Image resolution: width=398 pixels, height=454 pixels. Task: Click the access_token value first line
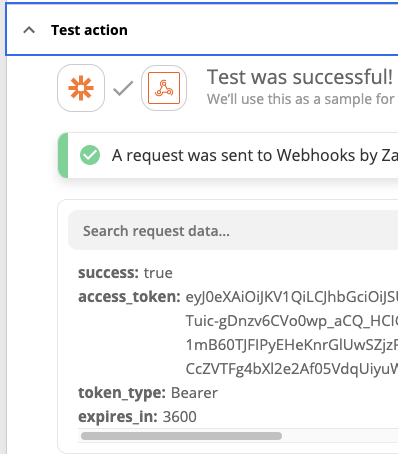[x=292, y=297]
